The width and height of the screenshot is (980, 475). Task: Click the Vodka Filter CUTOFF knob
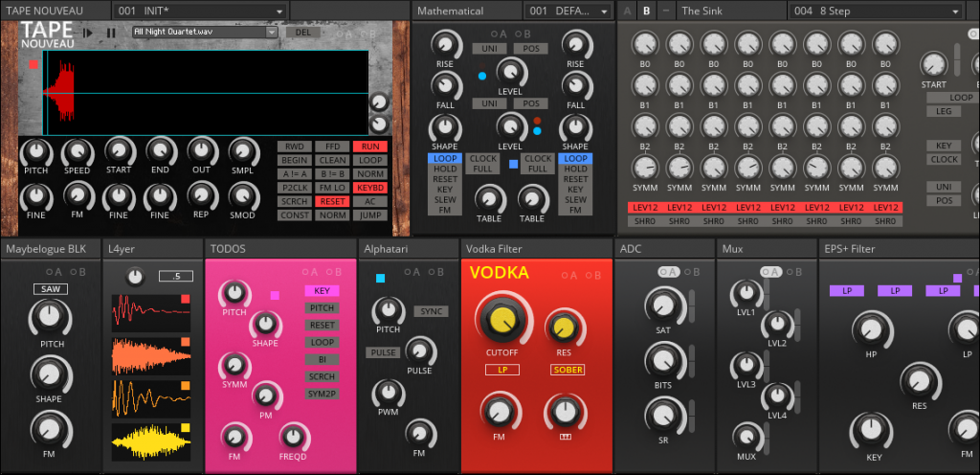[x=501, y=321]
